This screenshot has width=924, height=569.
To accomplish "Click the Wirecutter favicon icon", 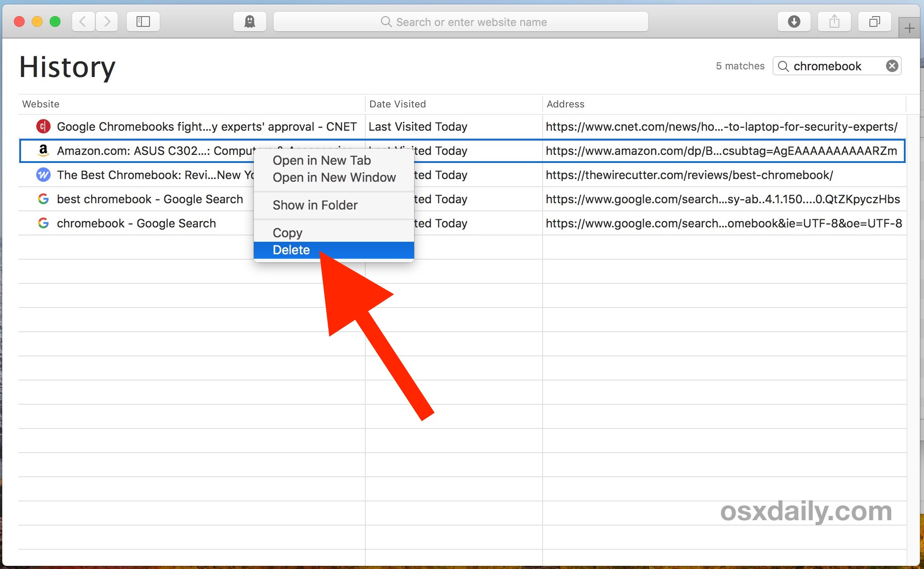I will tap(43, 175).
